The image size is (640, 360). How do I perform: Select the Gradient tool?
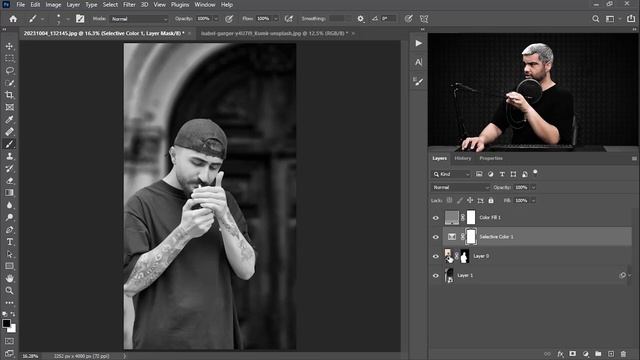(x=9, y=193)
